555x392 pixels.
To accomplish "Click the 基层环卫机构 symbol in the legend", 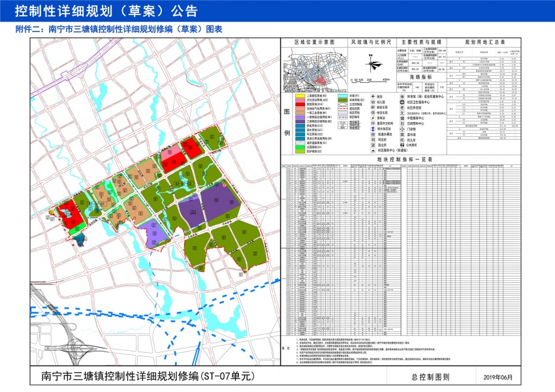I will tap(373, 123).
